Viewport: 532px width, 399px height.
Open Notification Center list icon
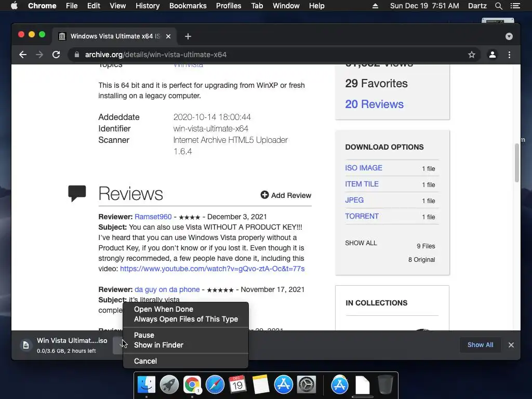point(515,6)
